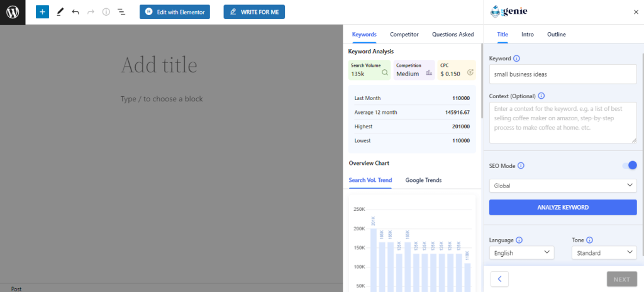This screenshot has width=644, height=292.
Task: Click the Competition Medium card
Action: pyautogui.click(x=414, y=70)
